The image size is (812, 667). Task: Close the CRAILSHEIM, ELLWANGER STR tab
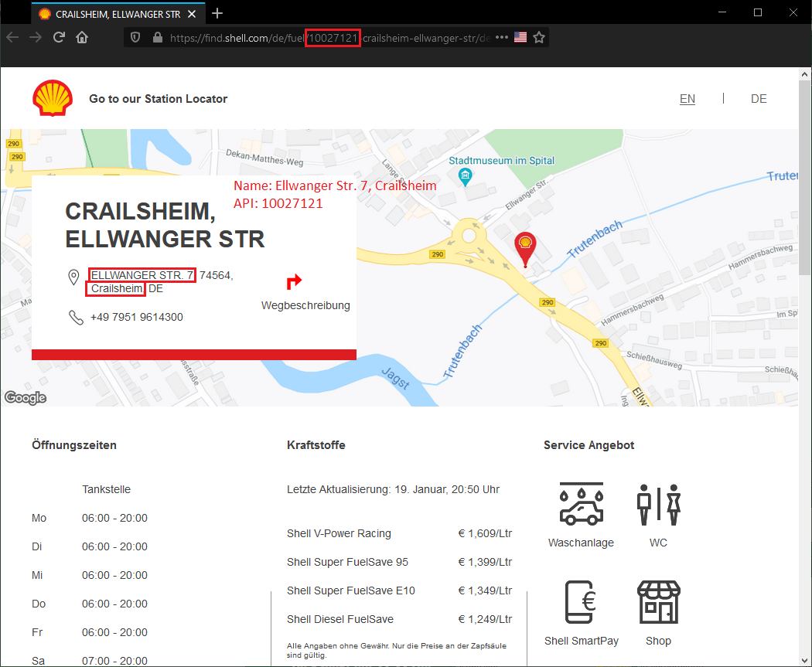(x=192, y=14)
